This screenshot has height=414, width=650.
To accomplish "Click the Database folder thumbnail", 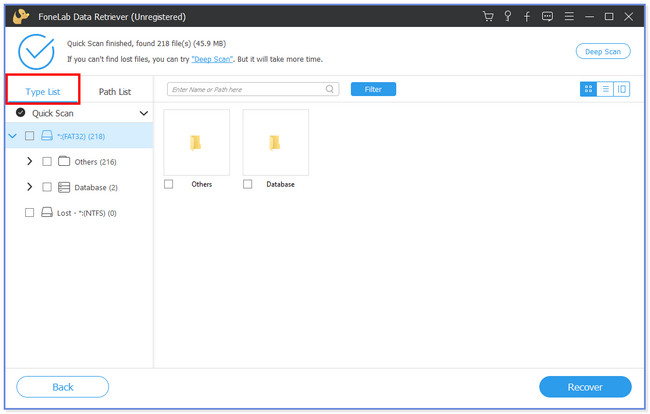I will click(276, 142).
